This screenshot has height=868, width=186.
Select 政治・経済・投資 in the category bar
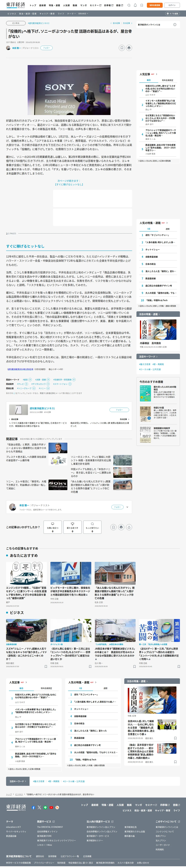[x=28, y=13]
